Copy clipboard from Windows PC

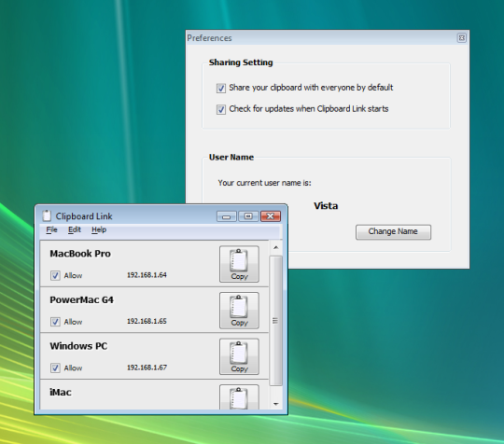click(239, 356)
